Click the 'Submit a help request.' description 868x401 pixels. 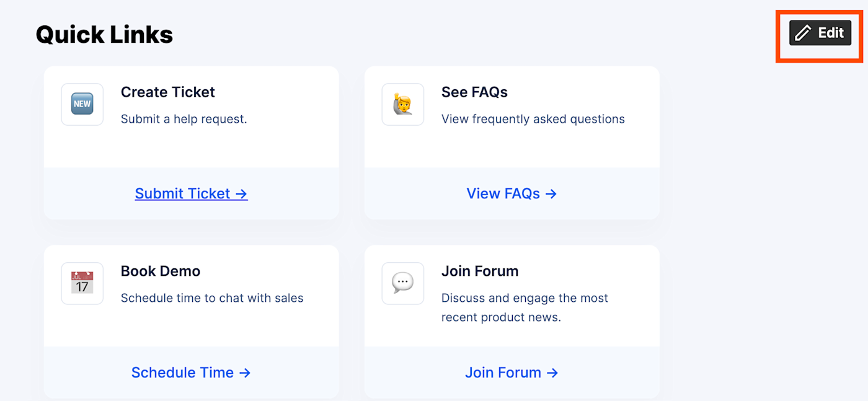[x=184, y=119]
